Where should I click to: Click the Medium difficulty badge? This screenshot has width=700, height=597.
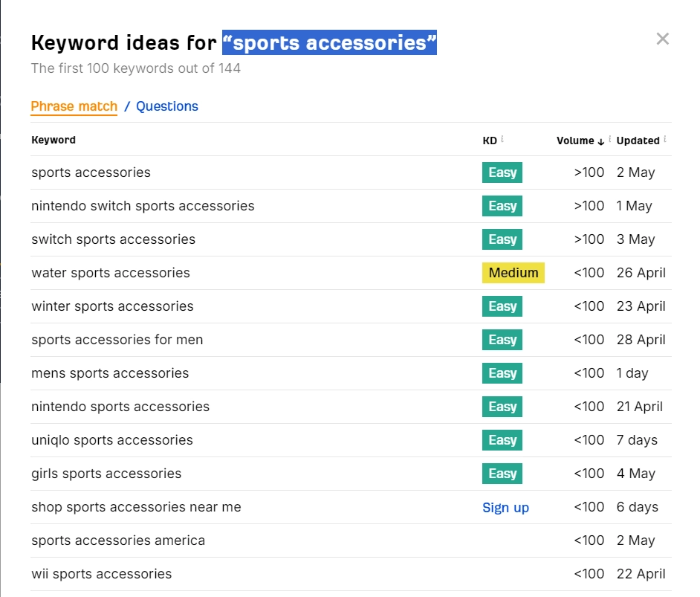513,273
